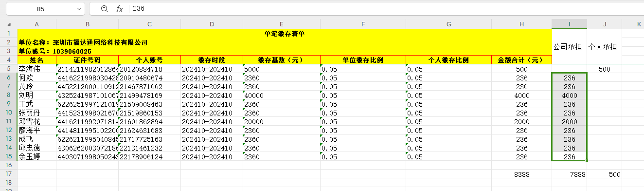Select the name cell 邓雪花
The width and height of the screenshot is (644, 191).
coord(37,121)
